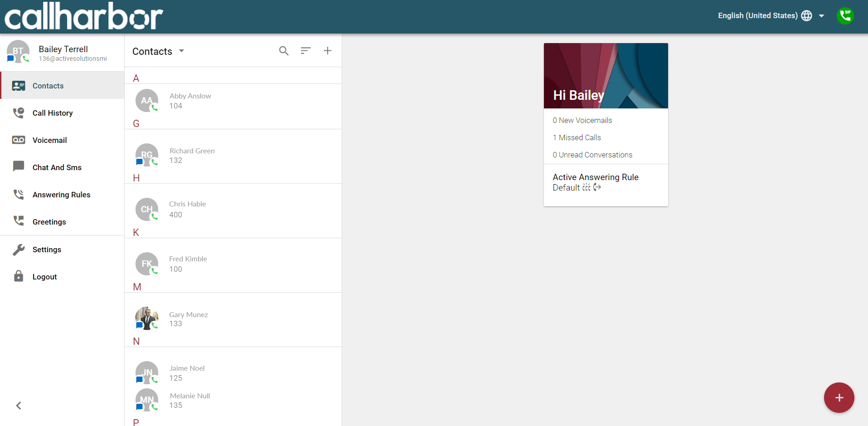Open Chris Hable contact

(233, 209)
